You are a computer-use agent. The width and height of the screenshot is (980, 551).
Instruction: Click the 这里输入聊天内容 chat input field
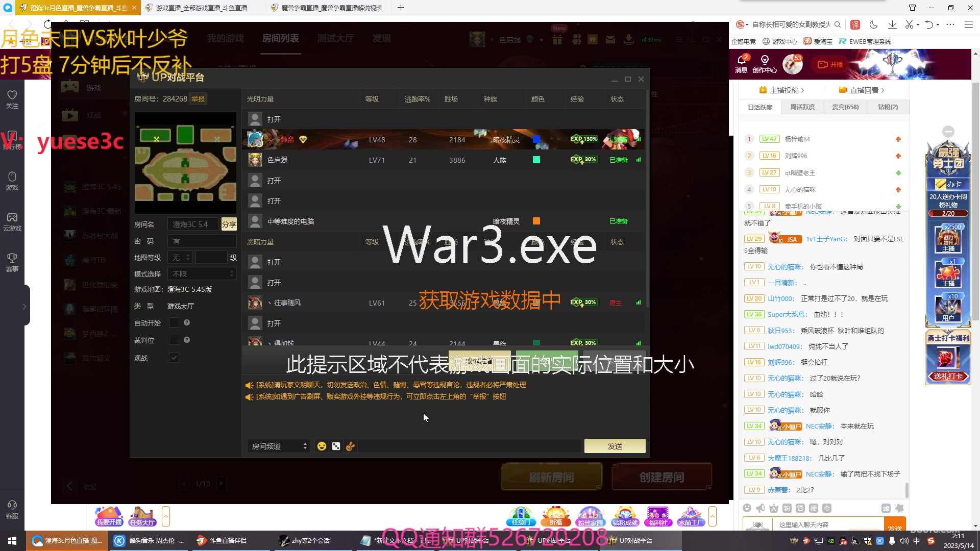(x=829, y=524)
